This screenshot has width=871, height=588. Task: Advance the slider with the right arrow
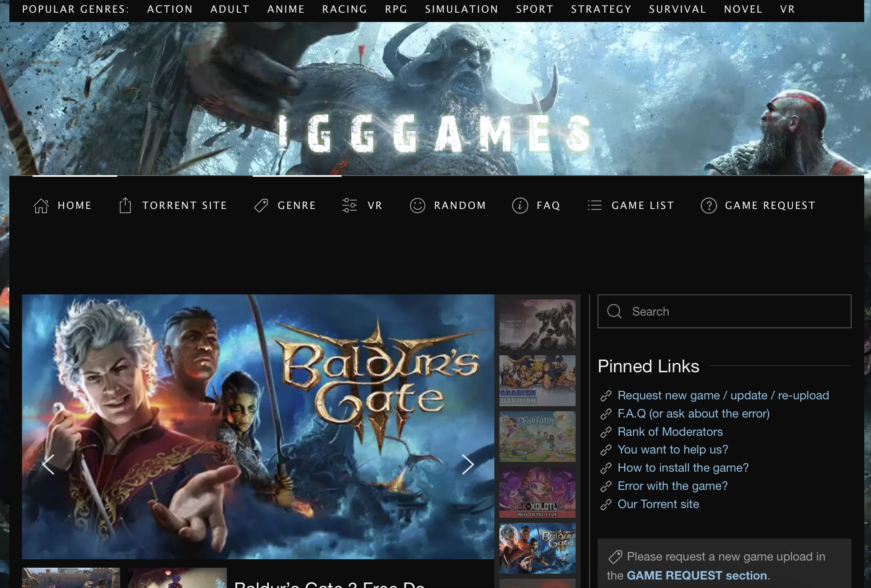468,464
